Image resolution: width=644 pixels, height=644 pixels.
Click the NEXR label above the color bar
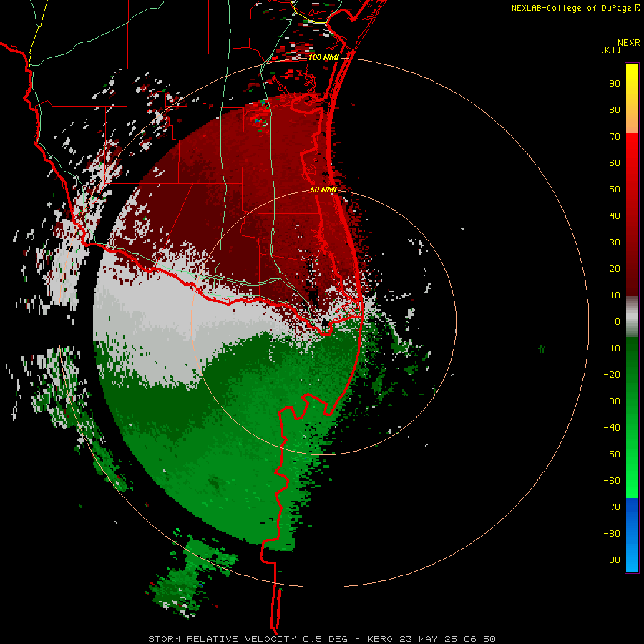[629, 43]
